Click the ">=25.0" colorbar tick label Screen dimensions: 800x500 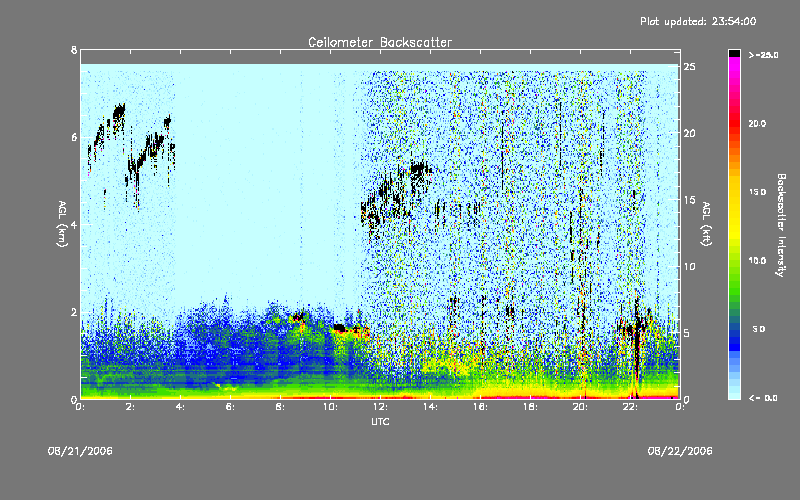(763, 55)
